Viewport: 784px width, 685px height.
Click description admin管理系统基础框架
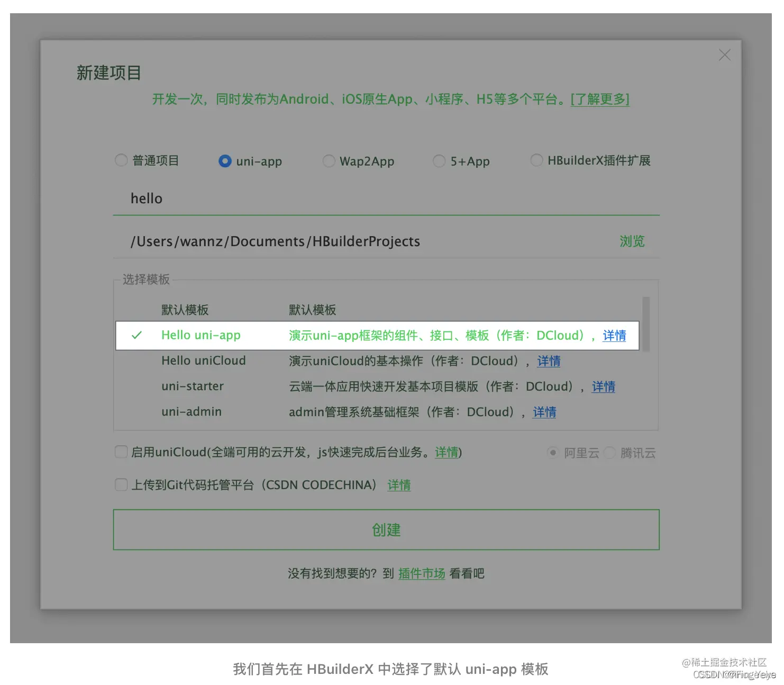click(x=354, y=412)
